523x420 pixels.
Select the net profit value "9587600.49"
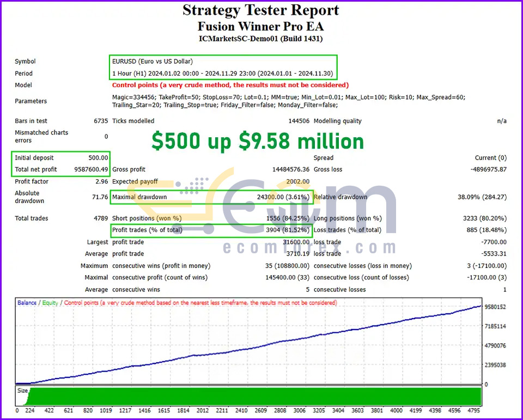pyautogui.click(x=91, y=169)
